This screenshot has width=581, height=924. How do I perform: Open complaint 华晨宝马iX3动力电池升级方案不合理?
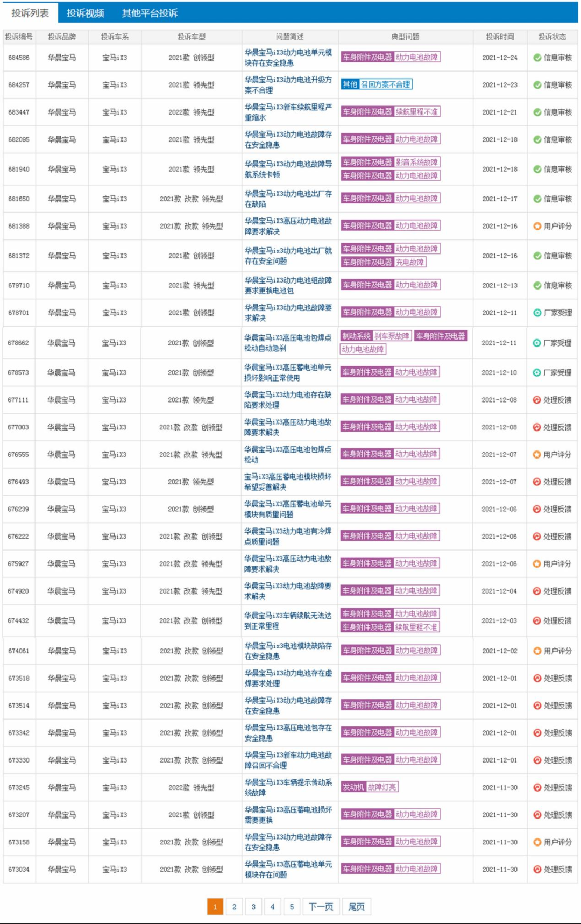[x=288, y=85]
